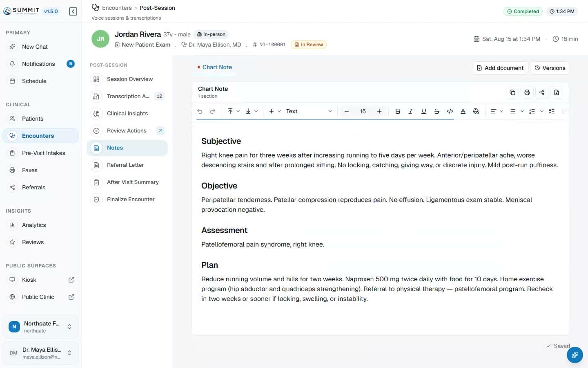This screenshot has height=368, width=588.
Task: Export the chart note via download icon
Action: [557, 92]
